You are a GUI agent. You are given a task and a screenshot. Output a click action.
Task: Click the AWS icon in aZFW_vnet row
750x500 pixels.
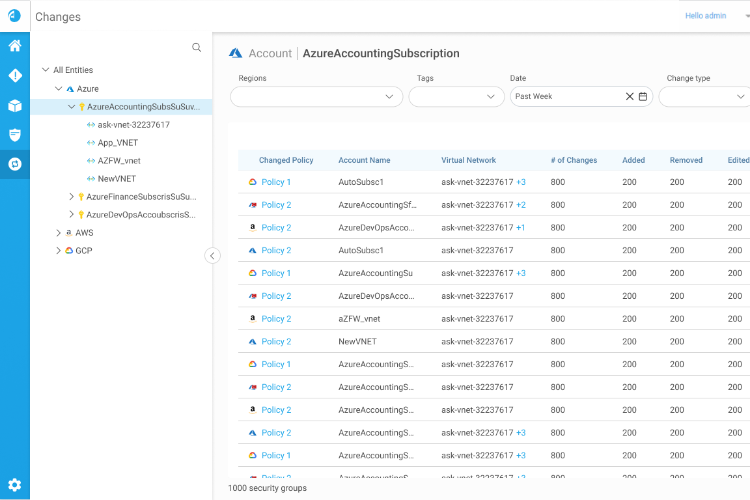[x=253, y=319]
